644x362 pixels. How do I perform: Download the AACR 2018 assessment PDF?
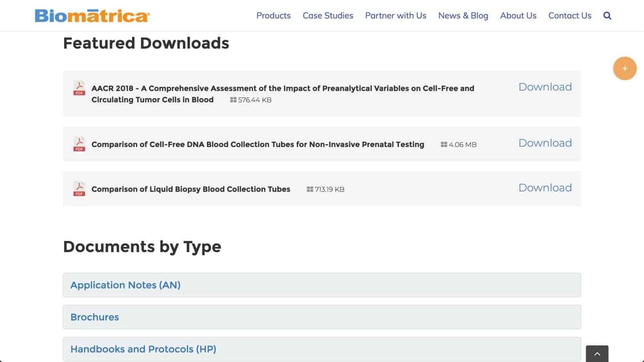click(545, 87)
